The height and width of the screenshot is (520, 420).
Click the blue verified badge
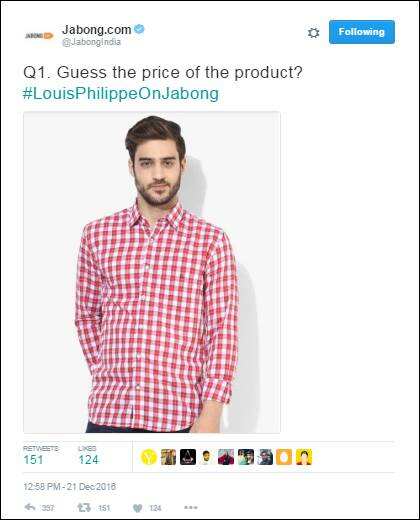(139, 29)
